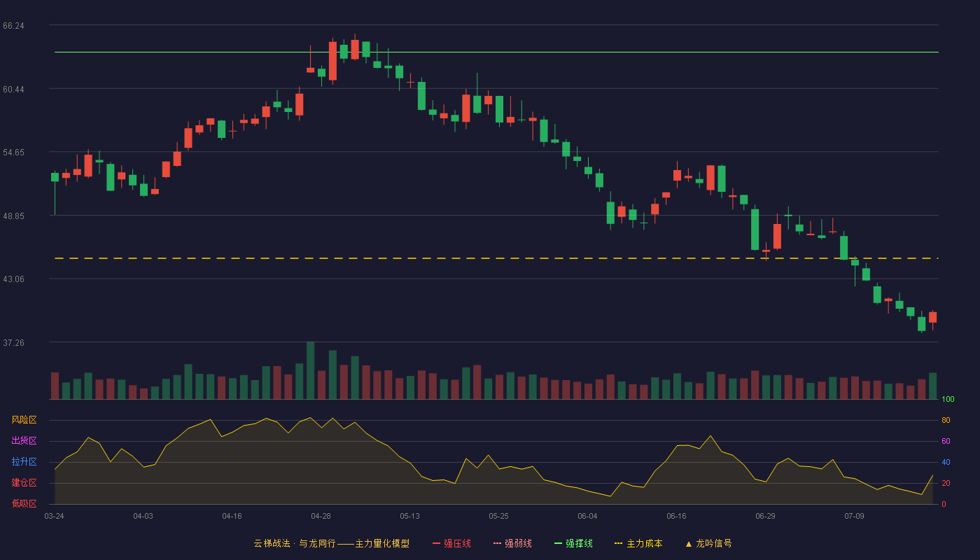Image resolution: width=980 pixels, height=560 pixels.
Task: Click the 06-16 date label
Action: pos(676,516)
